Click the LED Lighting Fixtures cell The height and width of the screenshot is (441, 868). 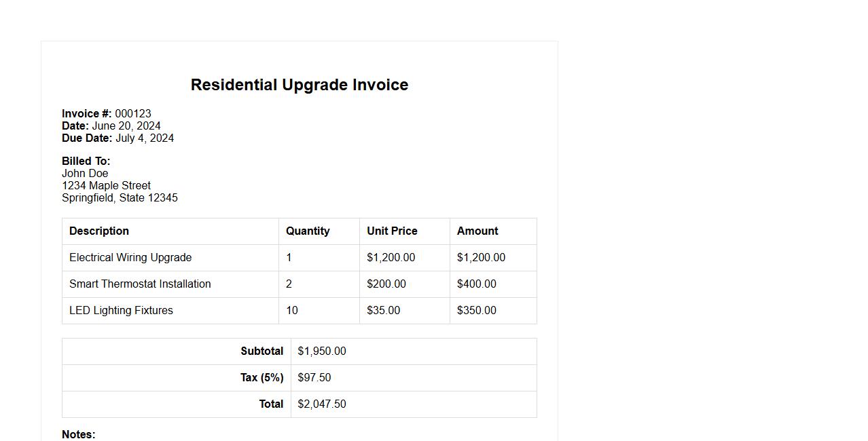pyautogui.click(x=121, y=311)
